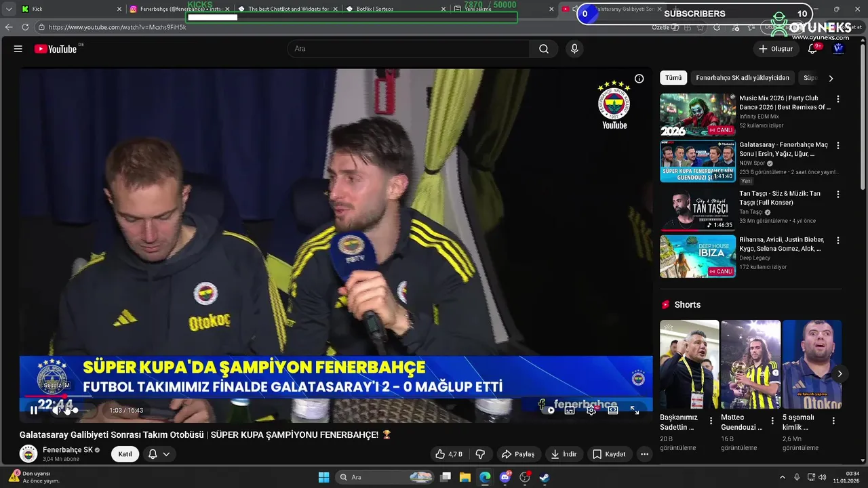Pause the playing video
Viewport: 868px width, 488px height.
(x=33, y=410)
